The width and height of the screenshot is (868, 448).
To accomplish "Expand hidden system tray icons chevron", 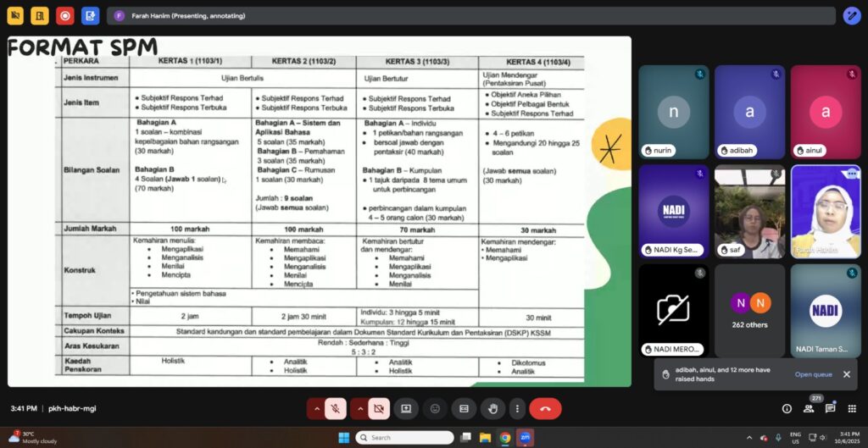I will (x=749, y=438).
